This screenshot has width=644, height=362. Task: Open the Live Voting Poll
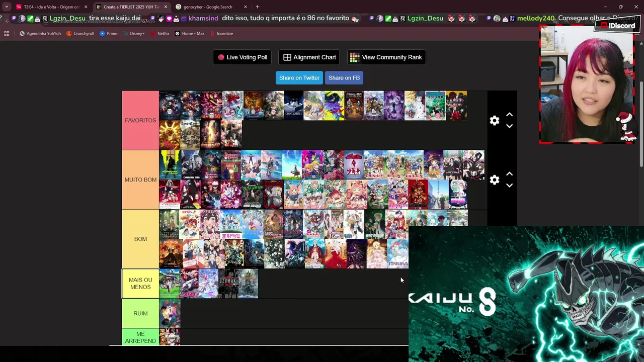tap(243, 57)
